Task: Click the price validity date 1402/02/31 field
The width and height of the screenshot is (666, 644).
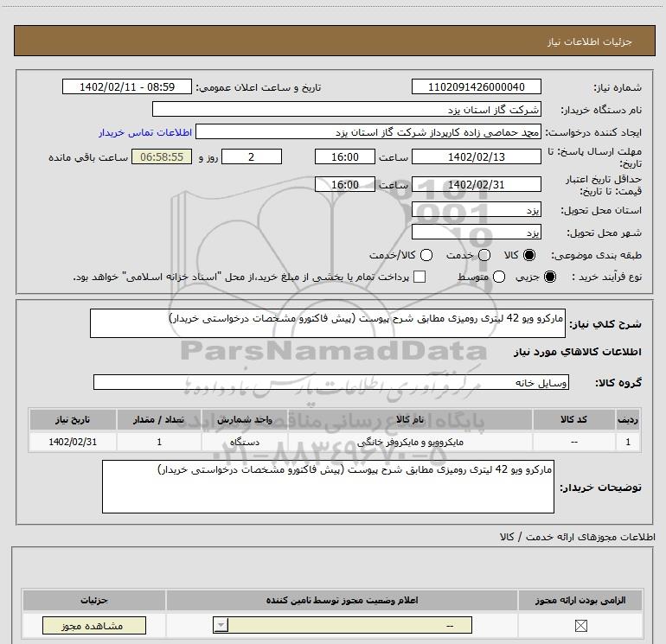Action: click(x=476, y=184)
